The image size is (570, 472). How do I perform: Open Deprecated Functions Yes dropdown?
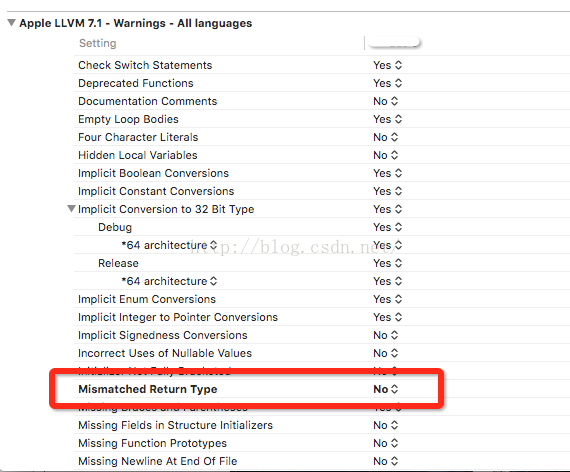point(388,83)
